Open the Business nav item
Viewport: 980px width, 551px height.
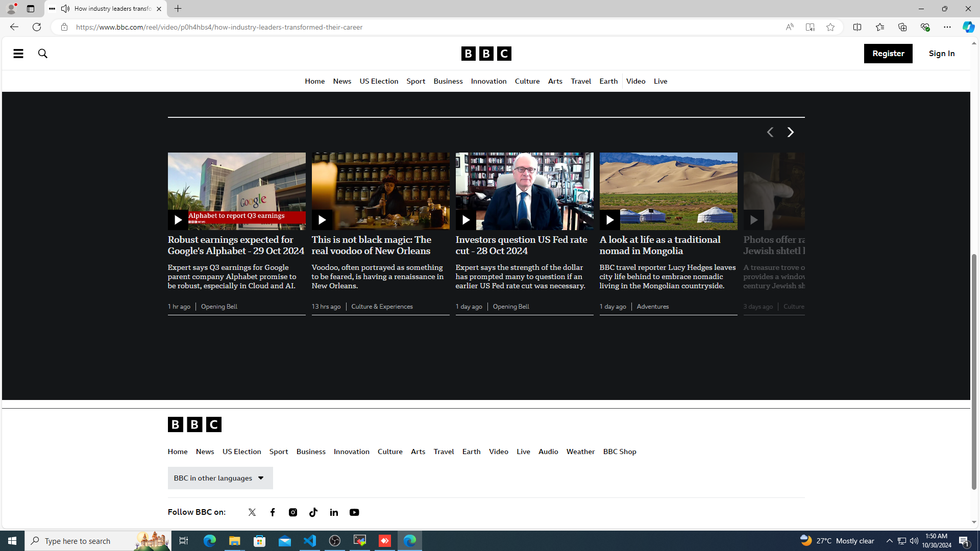coord(448,82)
